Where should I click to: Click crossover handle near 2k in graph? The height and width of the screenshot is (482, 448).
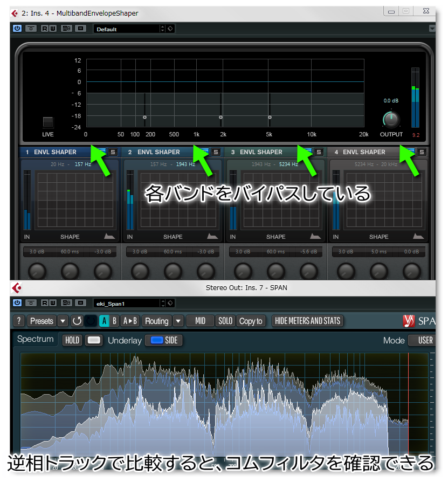(x=220, y=118)
